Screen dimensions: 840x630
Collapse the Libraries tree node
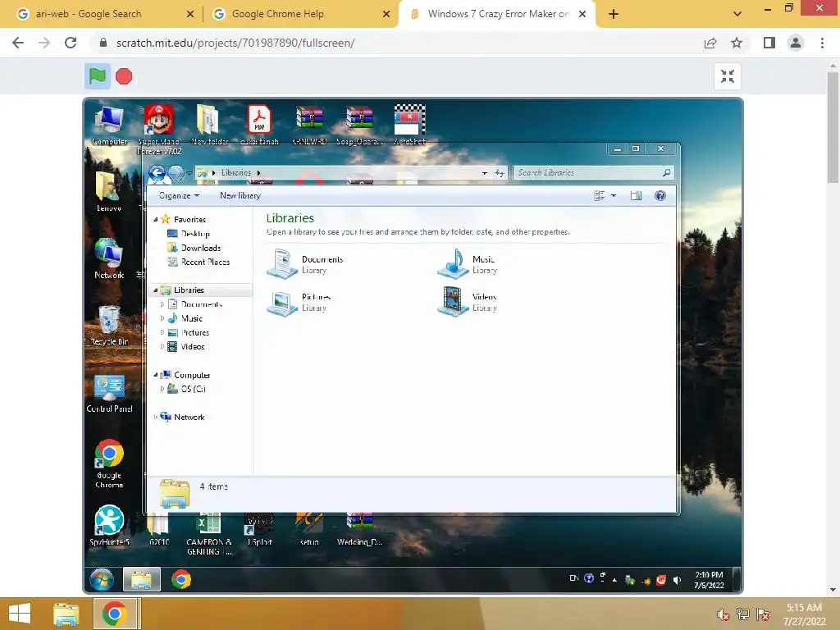pos(156,290)
